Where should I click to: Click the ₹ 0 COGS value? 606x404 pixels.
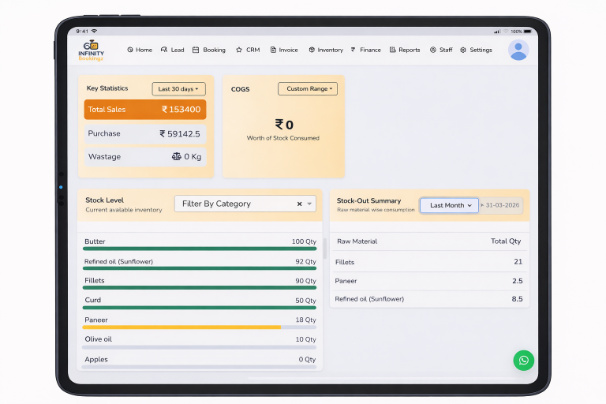(284, 124)
